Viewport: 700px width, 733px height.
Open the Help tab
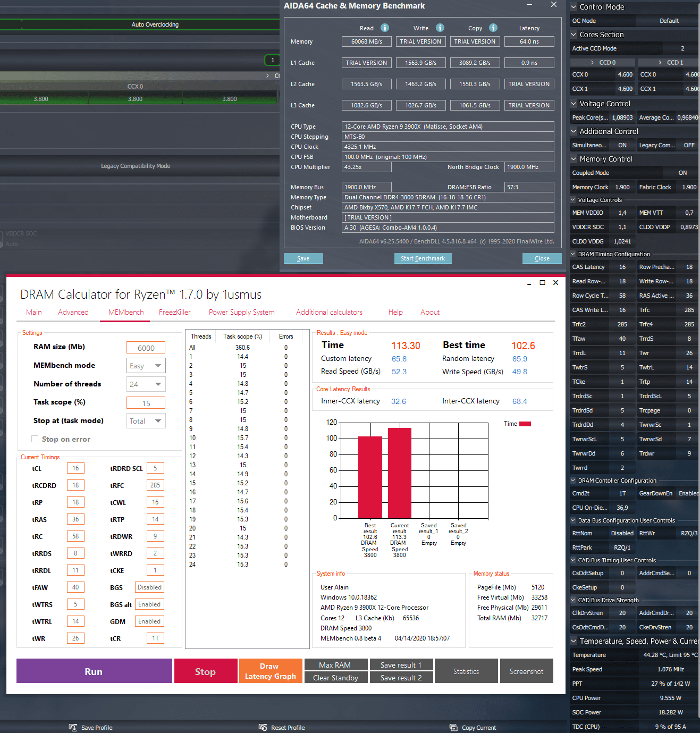[395, 313]
